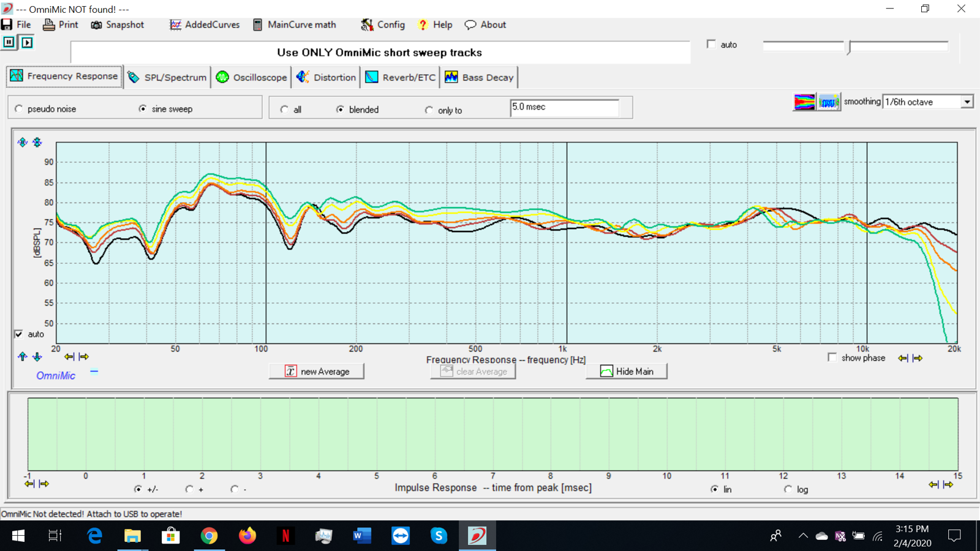Open Microsoft Word from taskbar
The image size is (980, 551).
(x=362, y=536)
